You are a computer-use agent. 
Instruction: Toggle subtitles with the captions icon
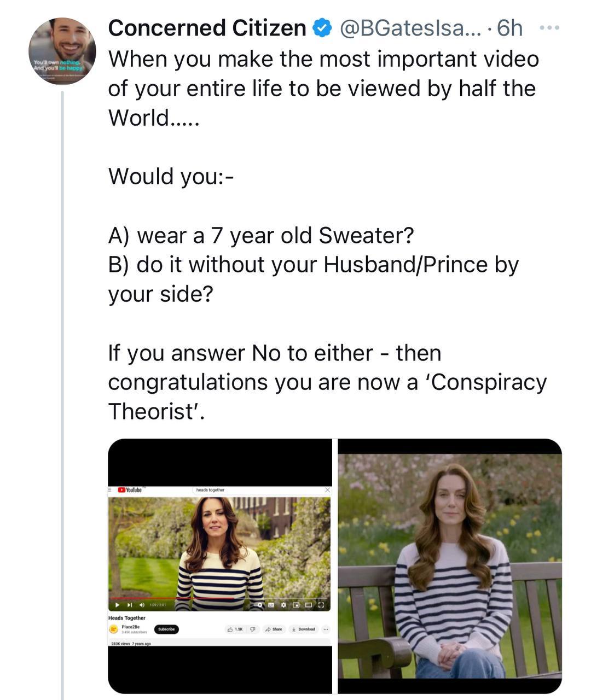pyautogui.click(x=271, y=605)
